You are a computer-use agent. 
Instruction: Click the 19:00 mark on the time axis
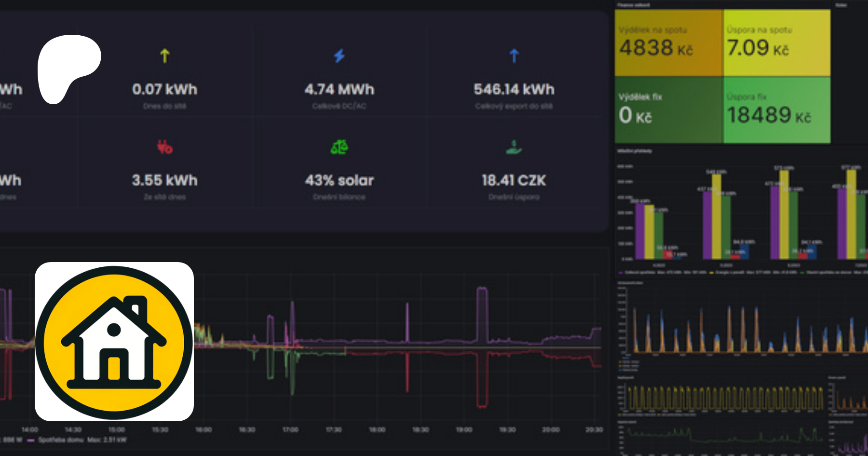click(464, 429)
